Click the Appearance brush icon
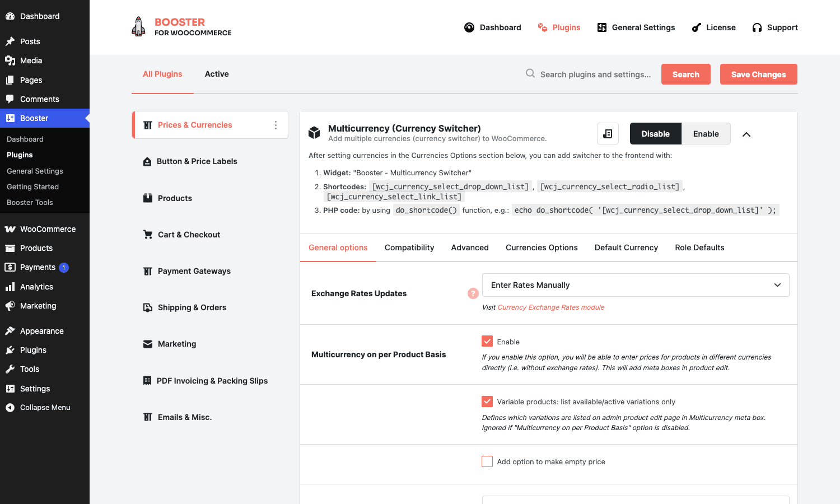Viewport: 840px width, 504px height. point(10,331)
